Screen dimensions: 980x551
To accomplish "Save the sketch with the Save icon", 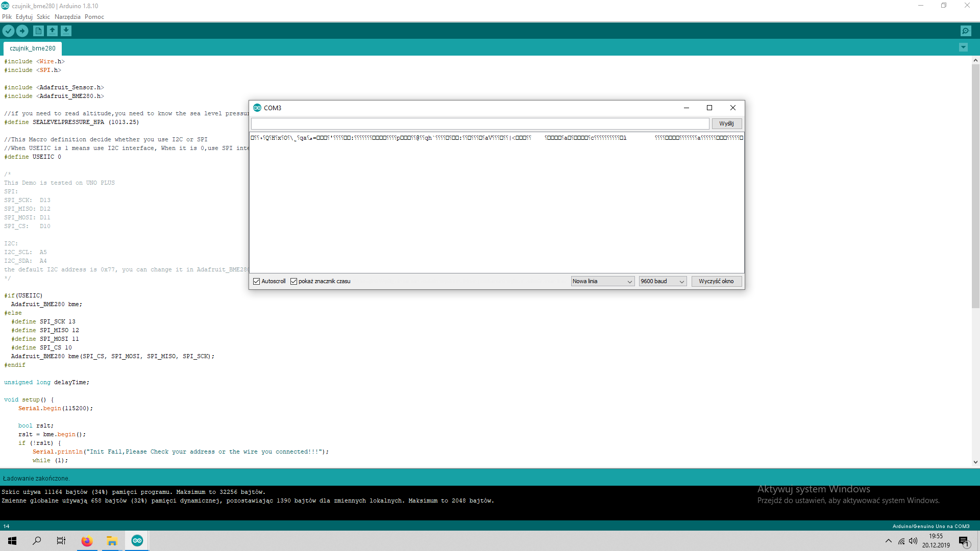I will [66, 31].
